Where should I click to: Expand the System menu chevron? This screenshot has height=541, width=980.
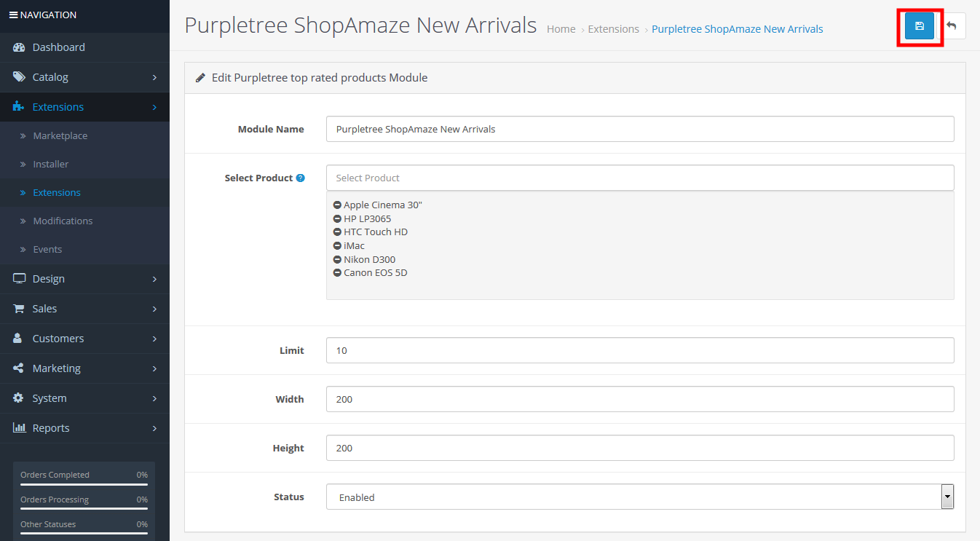(154, 398)
